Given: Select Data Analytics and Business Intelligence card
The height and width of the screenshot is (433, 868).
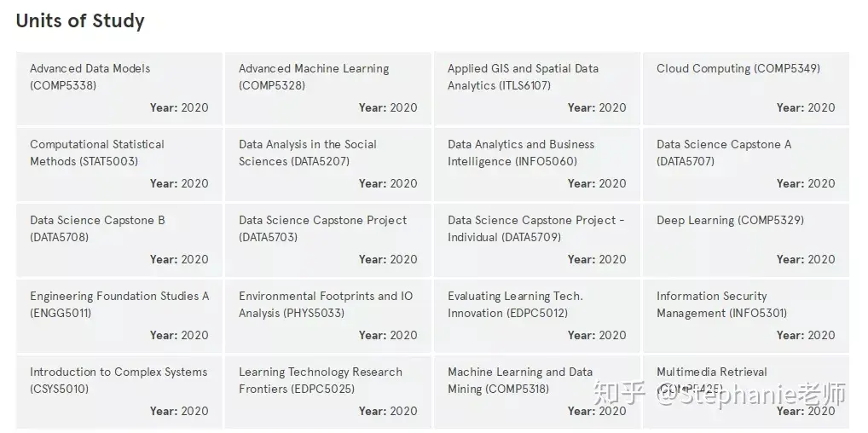Looking at the screenshot, I should (537, 165).
